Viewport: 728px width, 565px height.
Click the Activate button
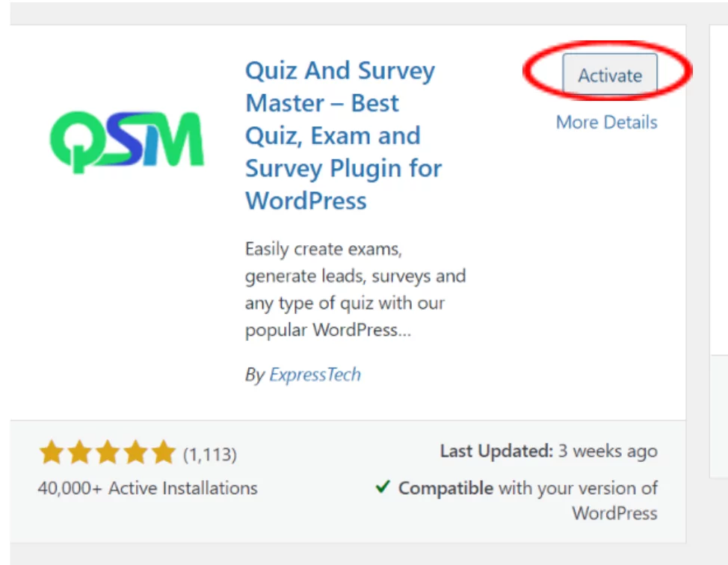coord(609,75)
